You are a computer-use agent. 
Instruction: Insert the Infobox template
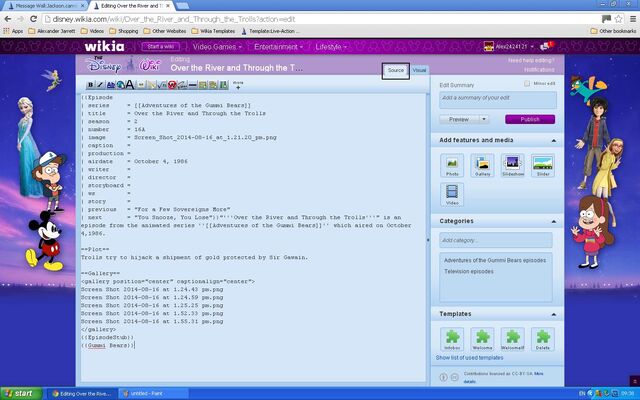[452, 339]
